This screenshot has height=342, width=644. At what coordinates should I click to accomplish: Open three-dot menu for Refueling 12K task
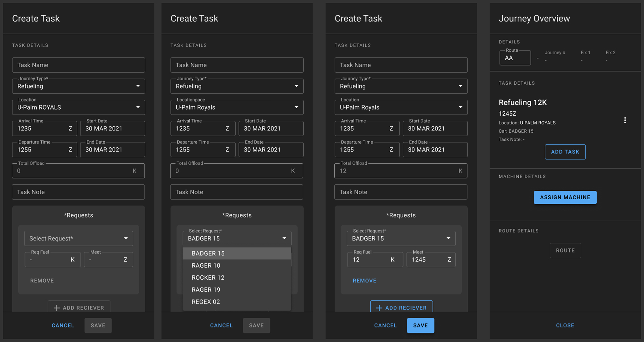(625, 120)
